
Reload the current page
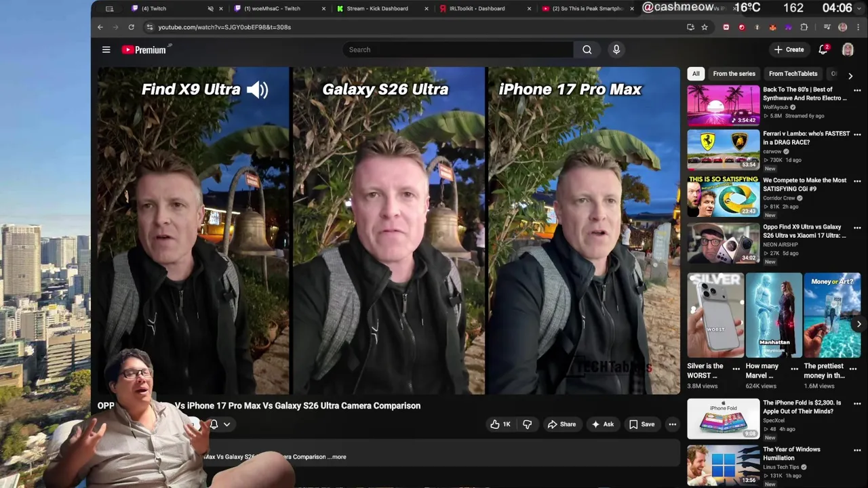click(131, 27)
